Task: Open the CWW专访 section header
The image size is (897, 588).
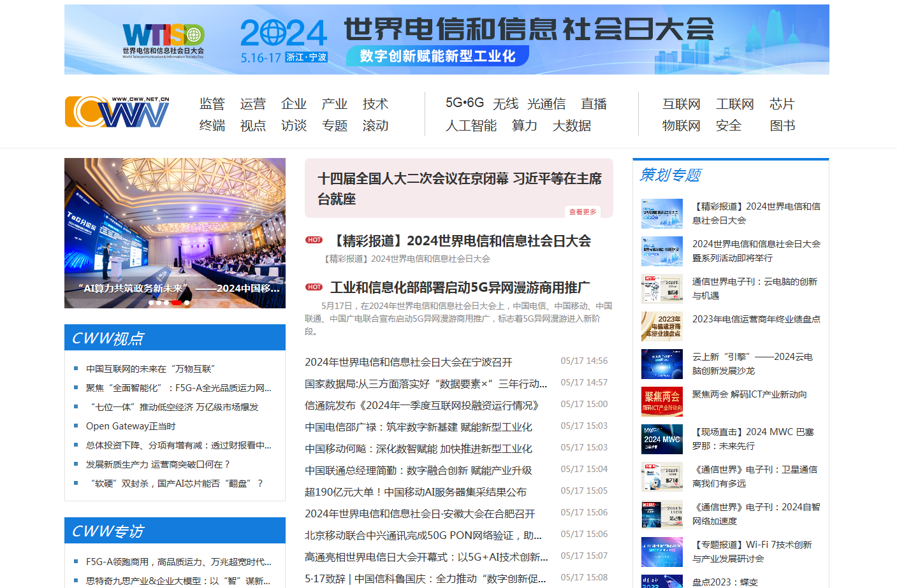Action: point(175,531)
